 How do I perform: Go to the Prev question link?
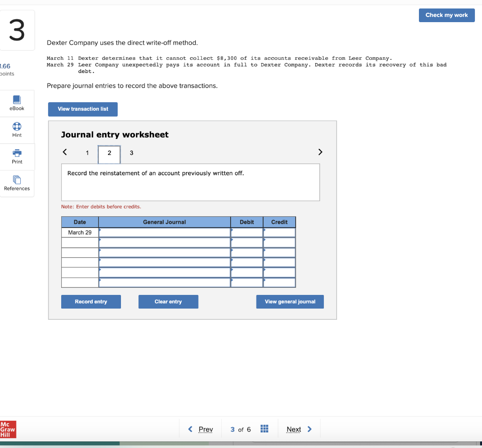(201, 429)
